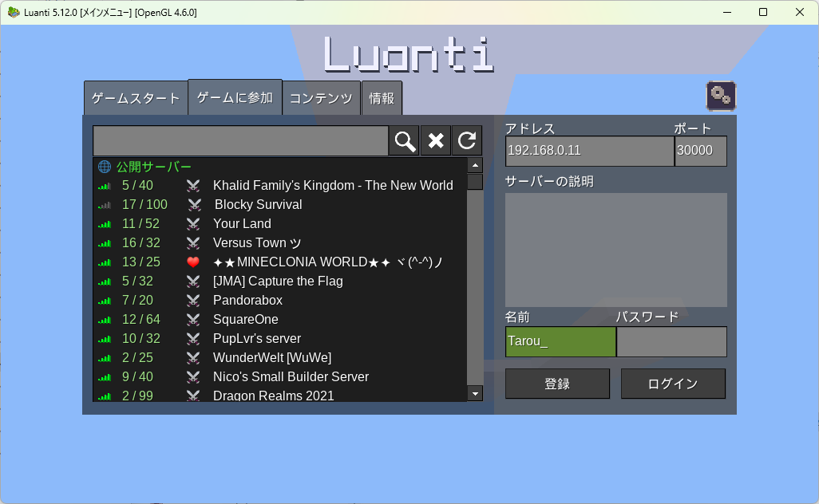819x504 pixels.
Task: Click the swords icon beside PupLvr's server
Action: click(193, 339)
